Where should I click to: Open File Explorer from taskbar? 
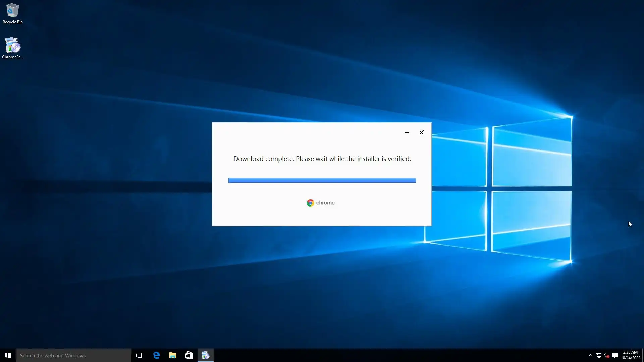[173, 355]
